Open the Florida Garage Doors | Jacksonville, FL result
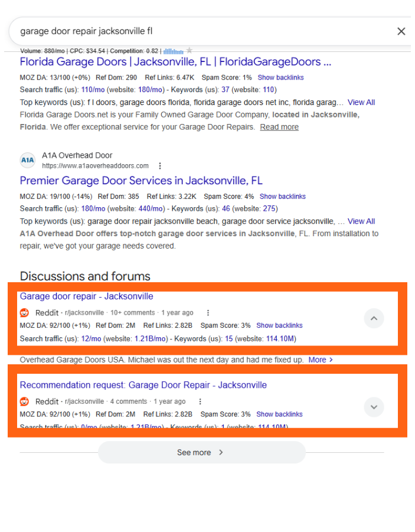Viewport: 415px width, 532px height. [175, 62]
